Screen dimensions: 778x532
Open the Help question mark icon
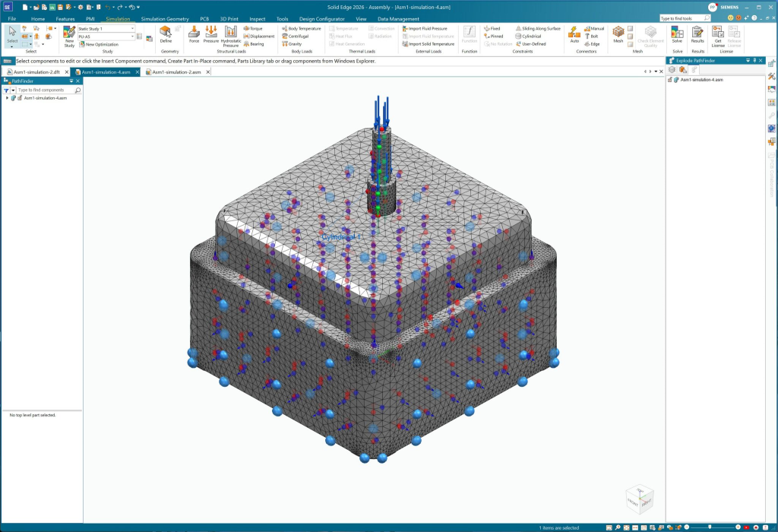[x=754, y=18]
